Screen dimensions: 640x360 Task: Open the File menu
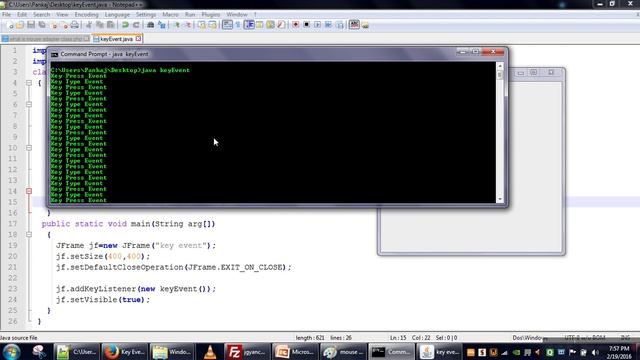click(x=7, y=14)
